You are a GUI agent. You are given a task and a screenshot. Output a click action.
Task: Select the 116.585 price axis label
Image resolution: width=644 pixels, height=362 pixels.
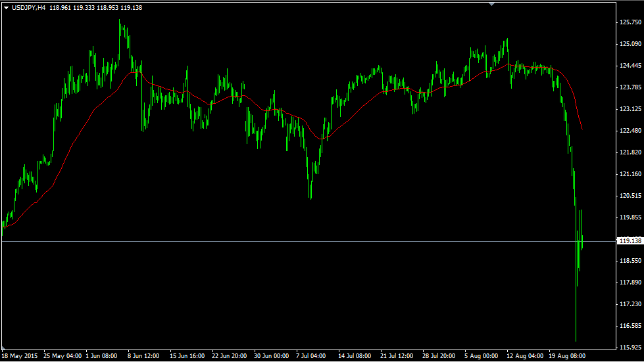pyautogui.click(x=630, y=326)
